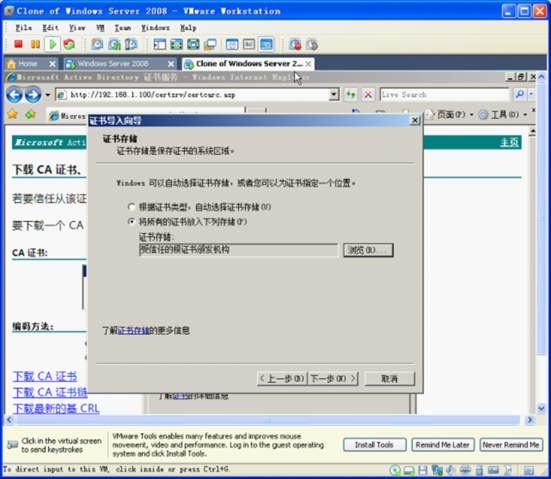
Task: Click the Never Remind Me button
Action: click(x=511, y=445)
